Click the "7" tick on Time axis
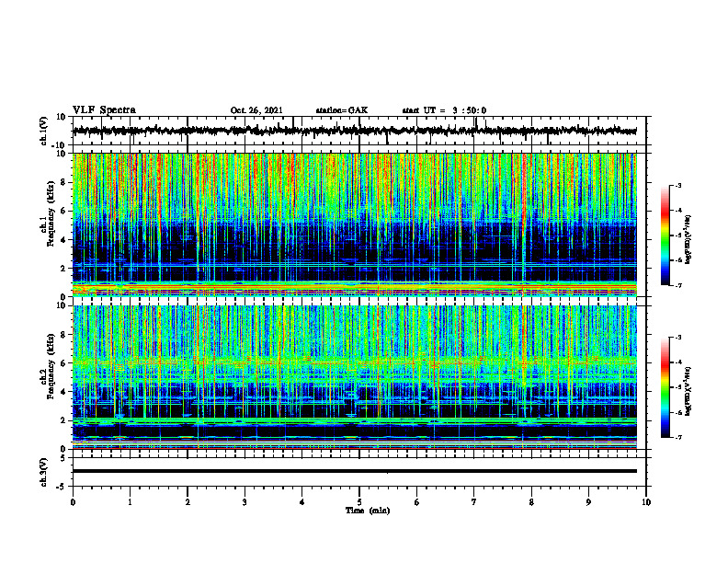728x563 pixels. [474, 502]
